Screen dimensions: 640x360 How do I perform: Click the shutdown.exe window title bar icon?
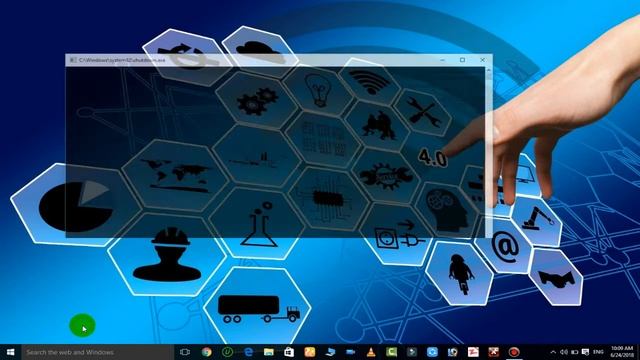click(73, 60)
